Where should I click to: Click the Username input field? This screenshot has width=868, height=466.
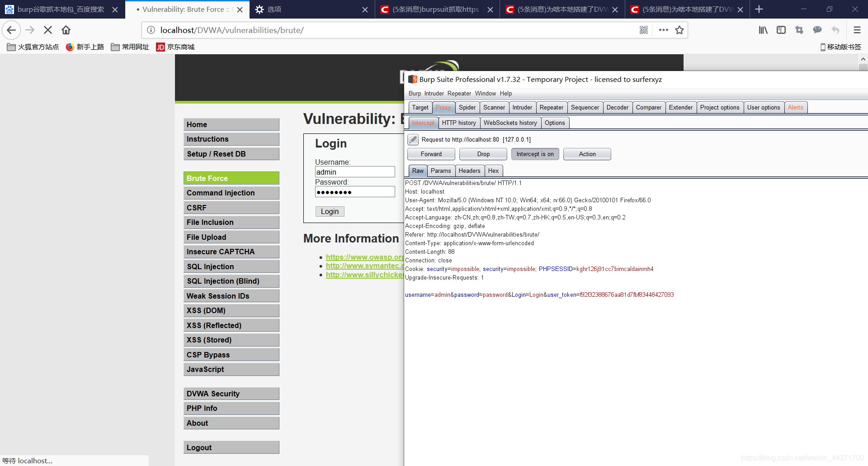[x=355, y=172]
